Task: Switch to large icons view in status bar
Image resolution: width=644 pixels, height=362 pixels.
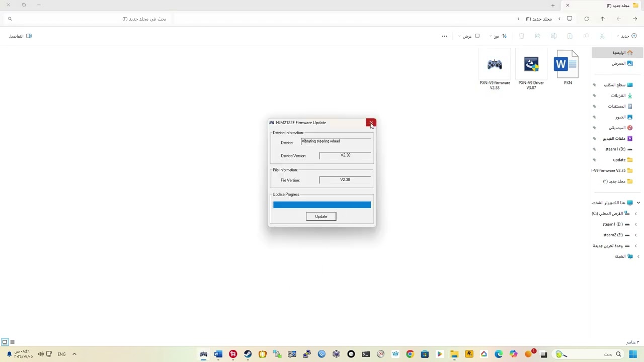Action: [5, 342]
